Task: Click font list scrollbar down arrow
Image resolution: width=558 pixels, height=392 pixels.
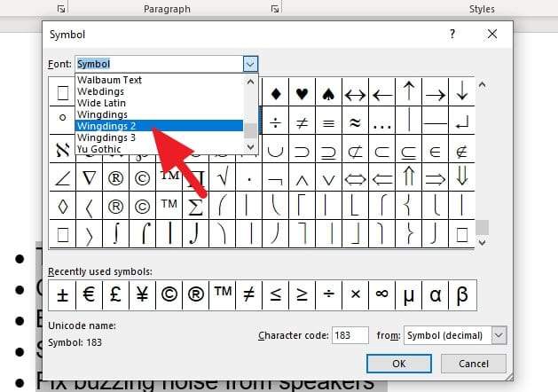Action: click(250, 147)
